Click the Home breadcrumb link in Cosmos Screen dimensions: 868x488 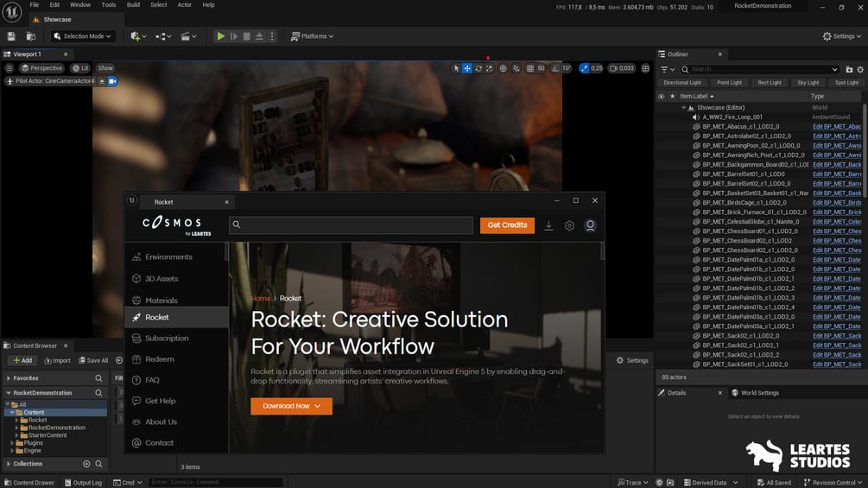pyautogui.click(x=261, y=299)
